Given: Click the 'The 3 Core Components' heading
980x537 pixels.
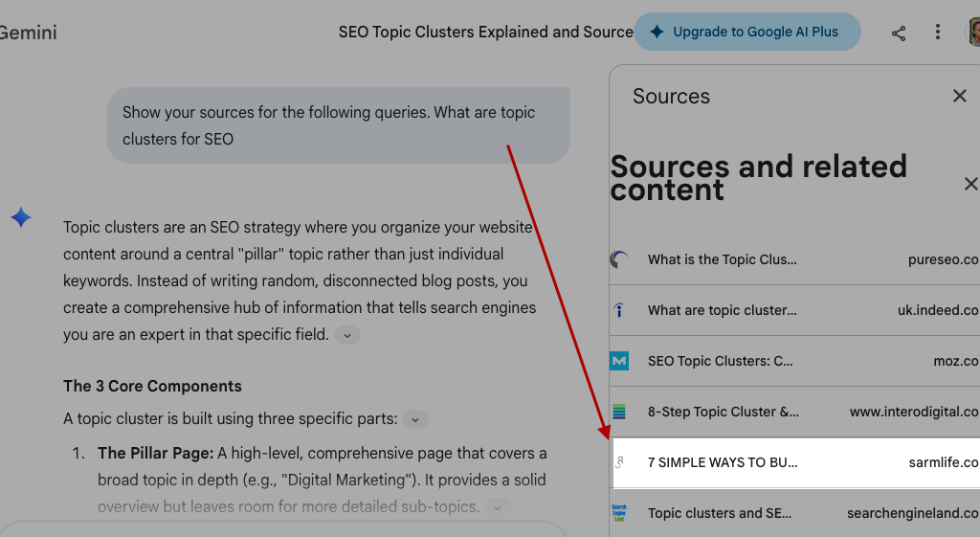Looking at the screenshot, I should click(x=152, y=387).
